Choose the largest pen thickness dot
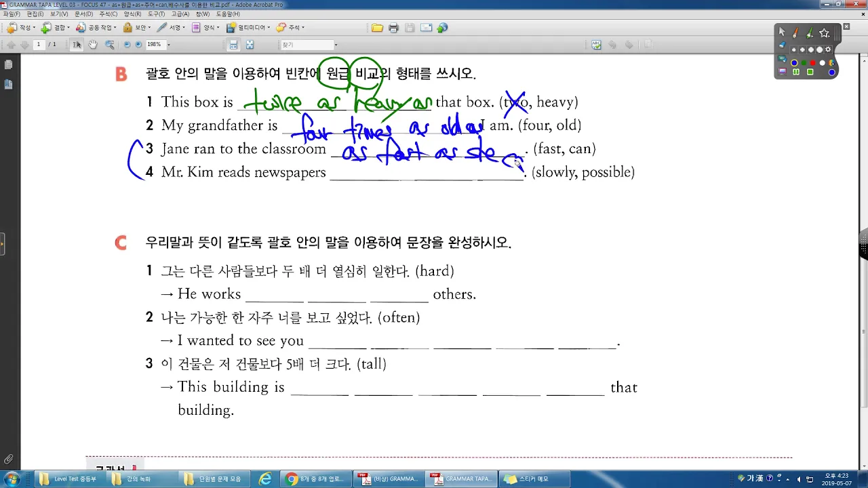 pyautogui.click(x=819, y=49)
